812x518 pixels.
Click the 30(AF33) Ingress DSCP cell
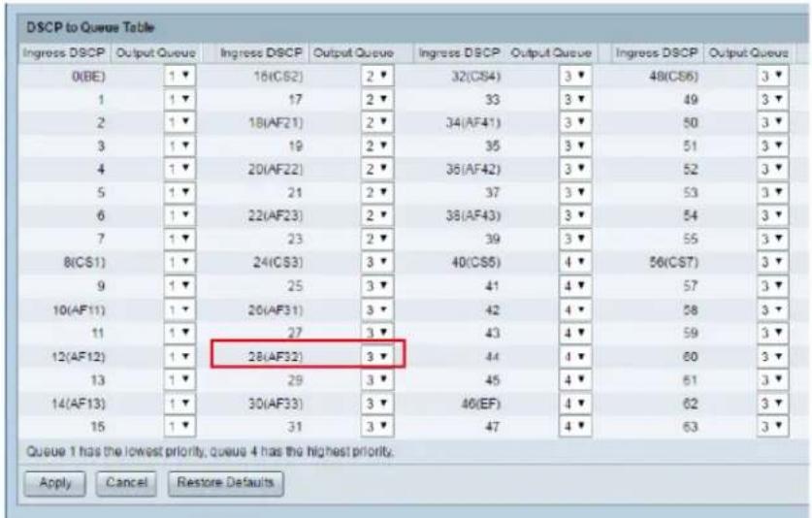[275, 404]
